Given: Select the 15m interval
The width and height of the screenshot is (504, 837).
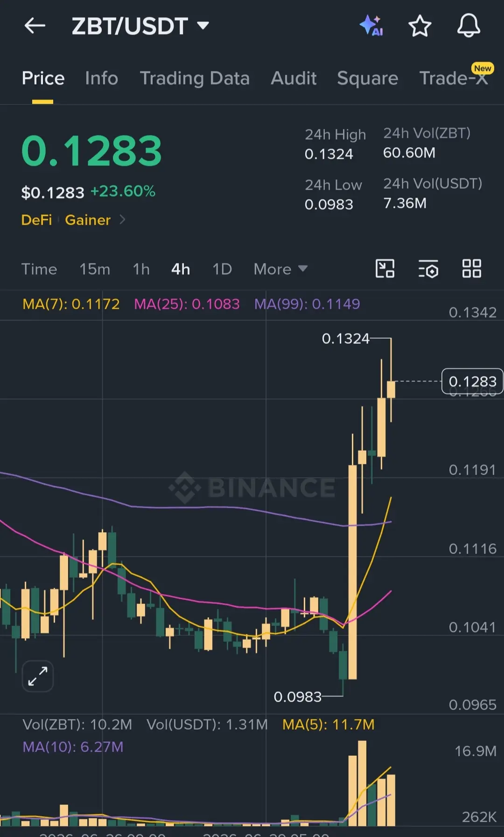Looking at the screenshot, I should (95, 269).
